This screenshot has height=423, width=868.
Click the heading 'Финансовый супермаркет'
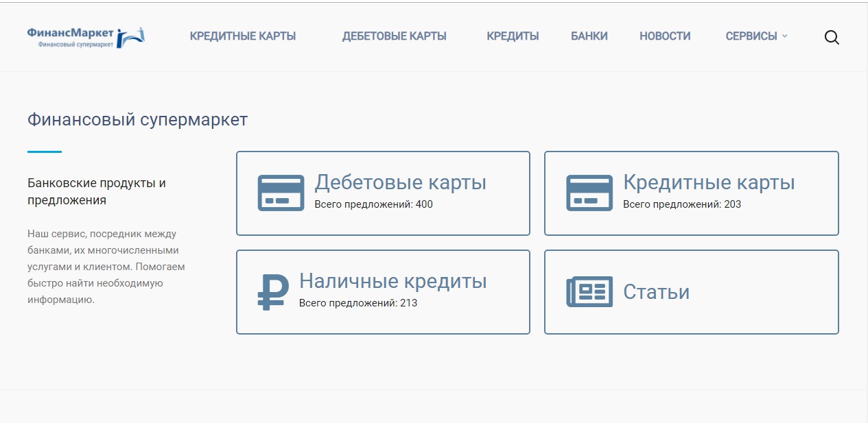click(x=137, y=120)
